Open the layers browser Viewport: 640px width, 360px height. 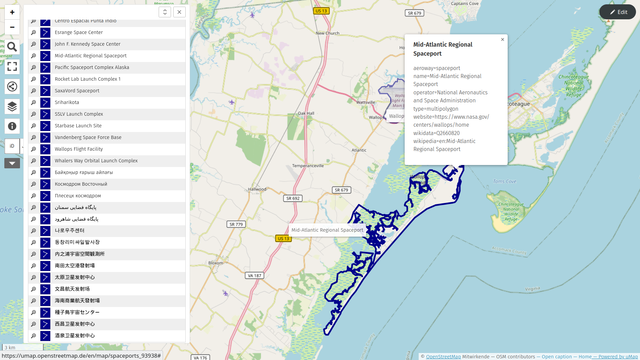click(x=12, y=106)
